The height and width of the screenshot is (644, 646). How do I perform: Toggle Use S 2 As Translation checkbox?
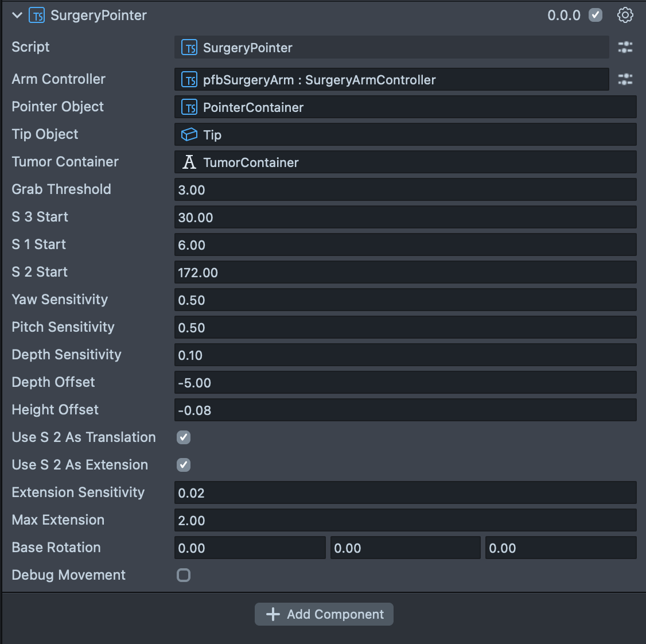tap(184, 437)
